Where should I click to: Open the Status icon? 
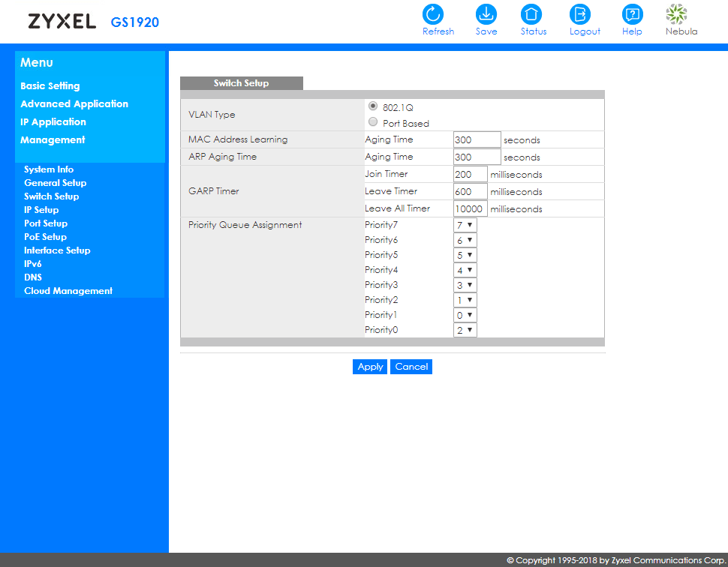click(x=532, y=14)
